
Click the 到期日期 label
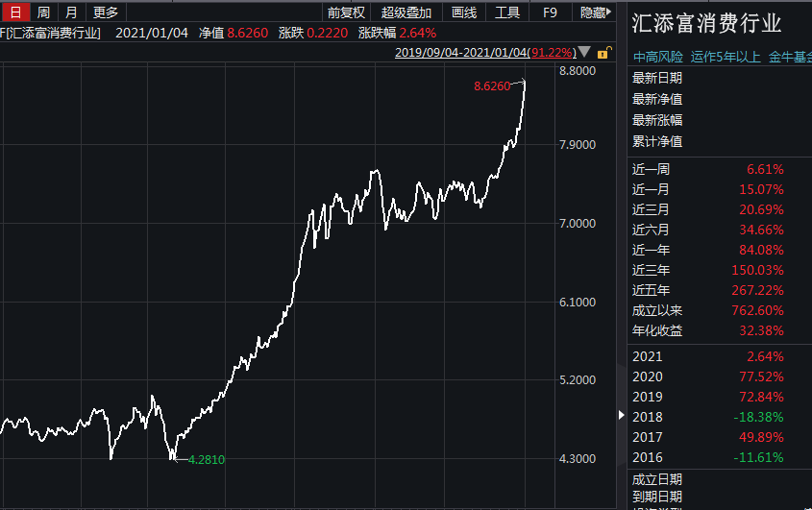pyautogui.click(x=657, y=497)
